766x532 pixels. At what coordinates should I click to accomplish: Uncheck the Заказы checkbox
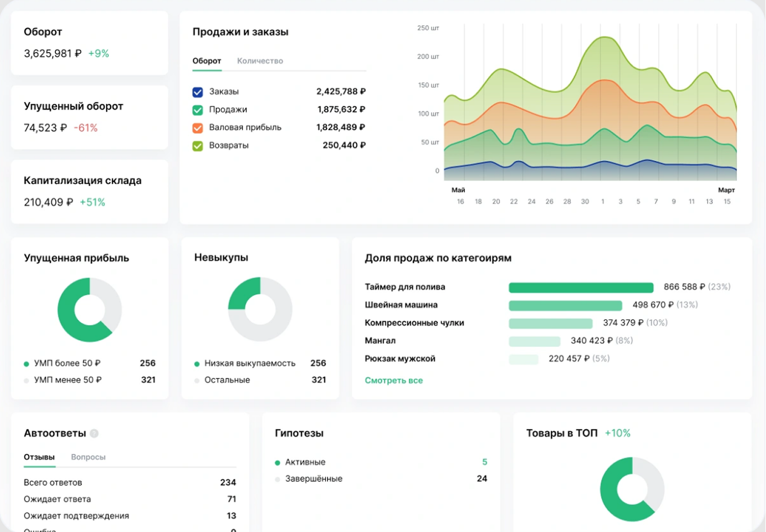pyautogui.click(x=197, y=92)
